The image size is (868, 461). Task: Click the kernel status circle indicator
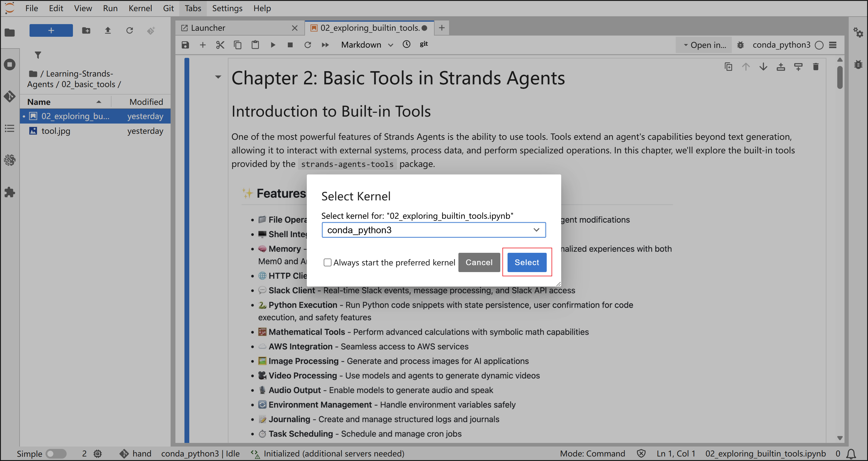819,45
